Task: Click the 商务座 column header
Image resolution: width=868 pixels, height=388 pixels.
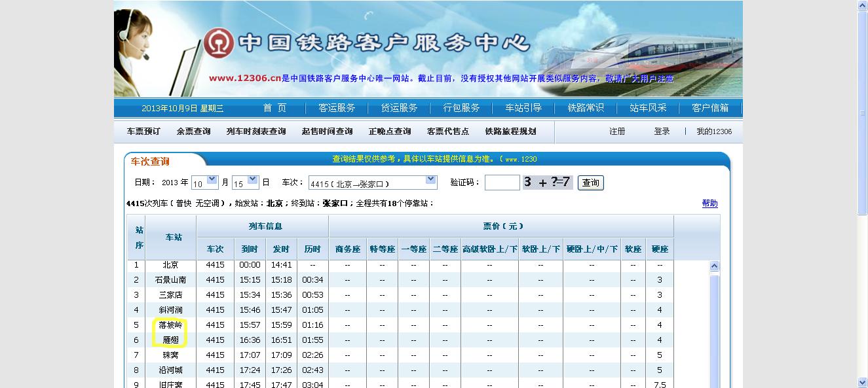Action: coord(348,249)
